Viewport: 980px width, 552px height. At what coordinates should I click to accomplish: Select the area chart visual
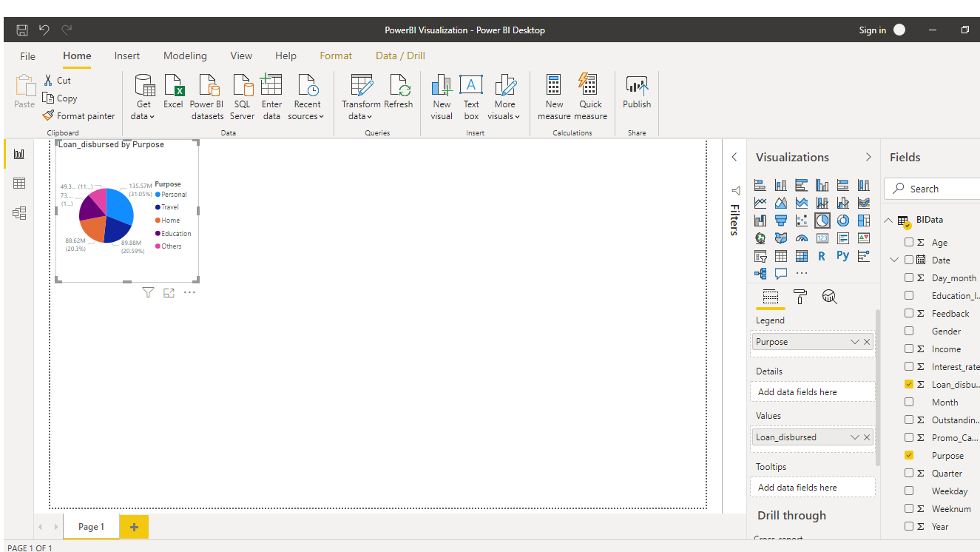[x=781, y=203]
